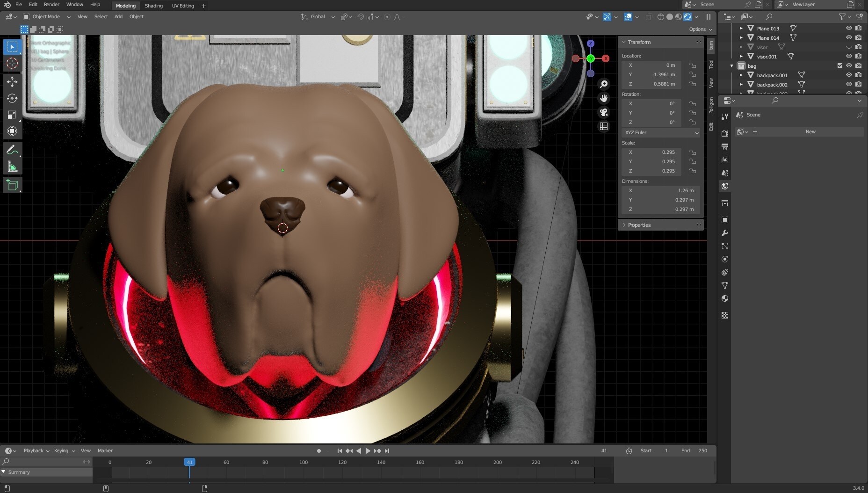Open the XYZ Euler rotation mode dropdown

pos(661,132)
